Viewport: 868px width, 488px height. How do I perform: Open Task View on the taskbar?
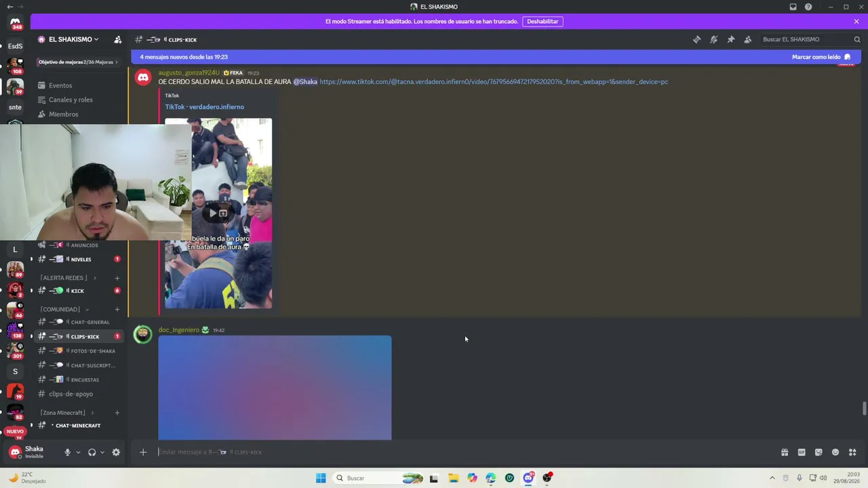(x=434, y=478)
